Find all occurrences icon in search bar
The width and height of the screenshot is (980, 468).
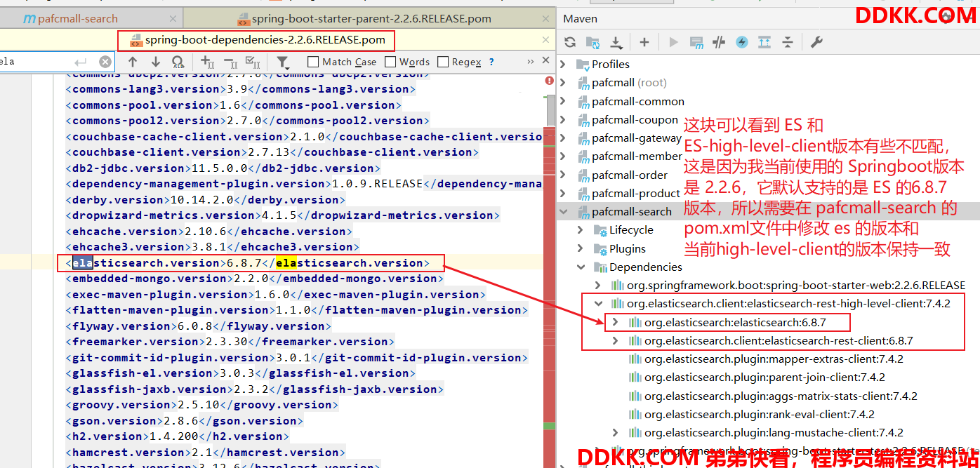pos(178,62)
